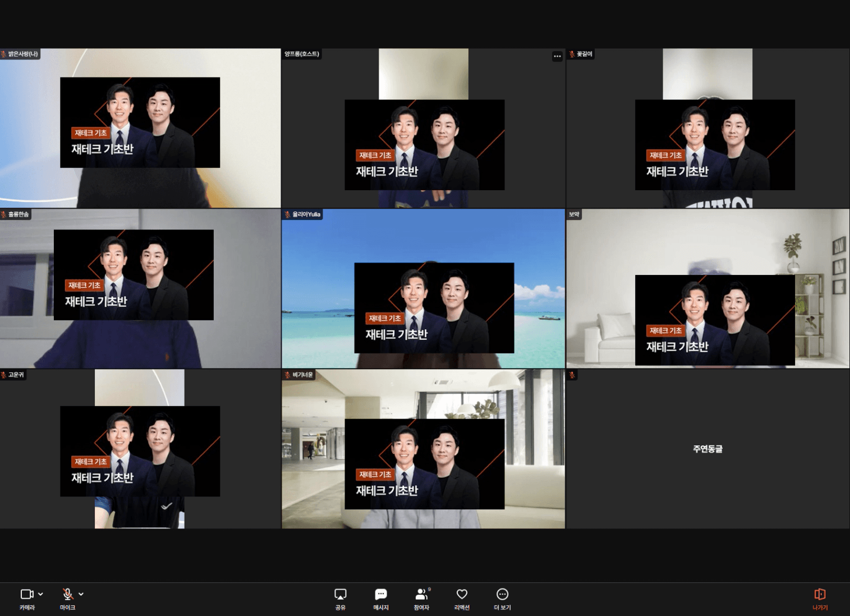The height and width of the screenshot is (616, 850).
Task: Select the 주연동글 camera-off participant tile
Action: 707,449
